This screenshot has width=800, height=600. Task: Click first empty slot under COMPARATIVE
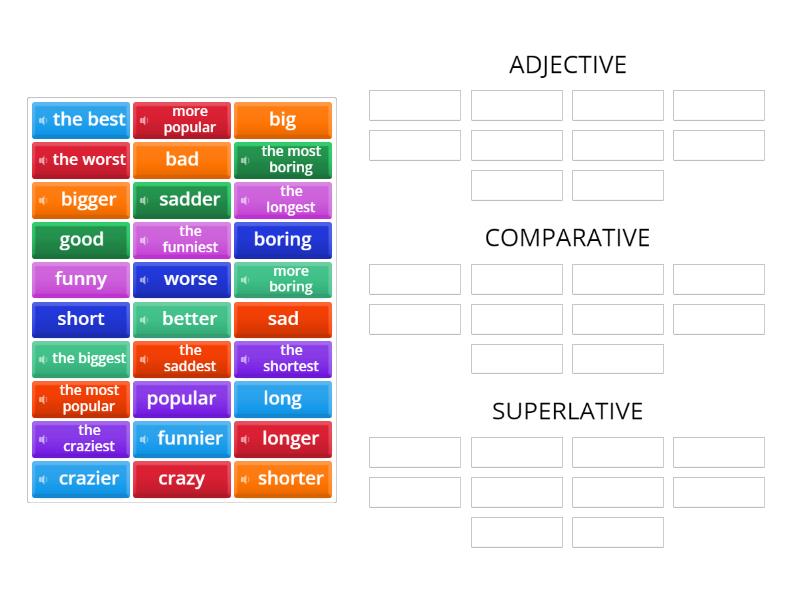[415, 279]
